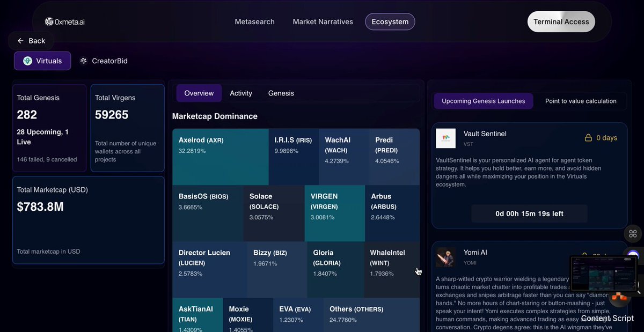Click the Vault Sentinel project title
Image resolution: width=644 pixels, height=332 pixels.
(x=485, y=134)
